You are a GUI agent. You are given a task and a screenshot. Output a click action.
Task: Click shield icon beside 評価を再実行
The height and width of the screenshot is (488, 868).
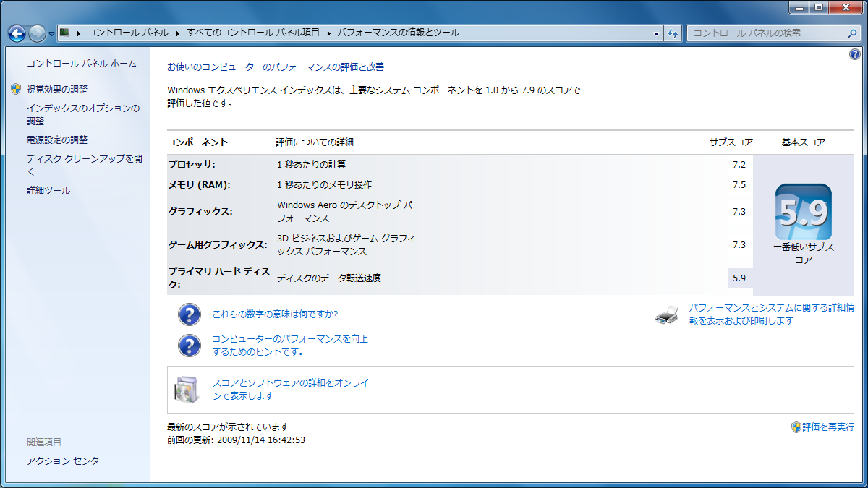[796, 427]
